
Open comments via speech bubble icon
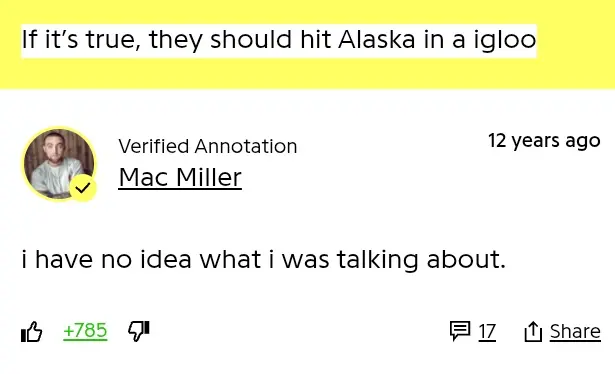[x=460, y=331]
